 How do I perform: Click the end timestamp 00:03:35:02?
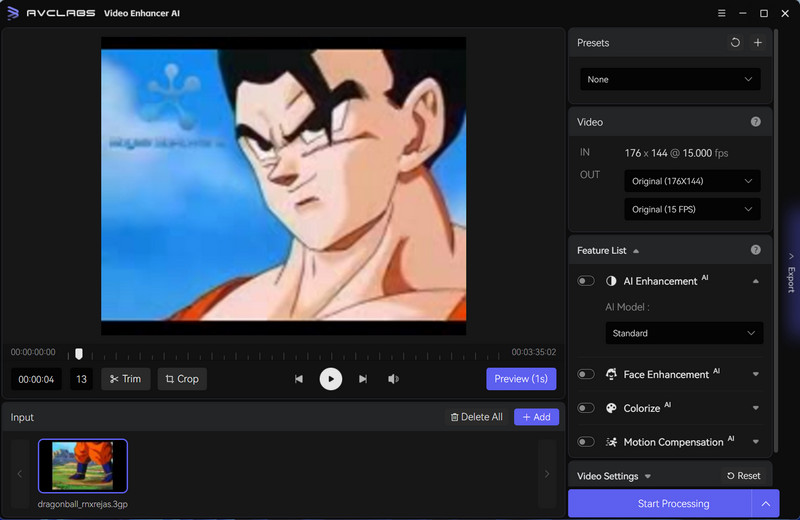tap(534, 352)
